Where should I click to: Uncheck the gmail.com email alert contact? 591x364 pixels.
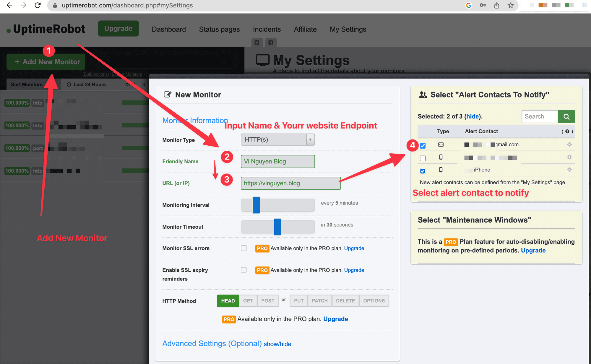[423, 146]
